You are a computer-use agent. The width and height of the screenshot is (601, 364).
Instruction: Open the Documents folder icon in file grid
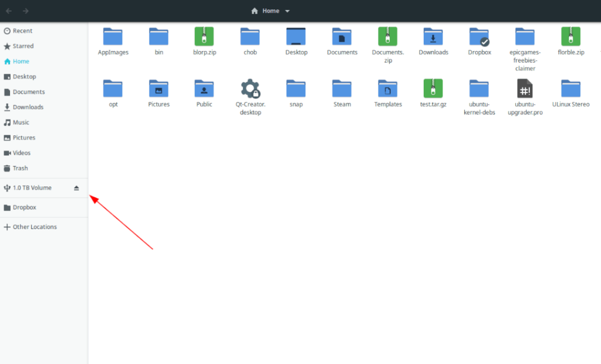(x=342, y=37)
